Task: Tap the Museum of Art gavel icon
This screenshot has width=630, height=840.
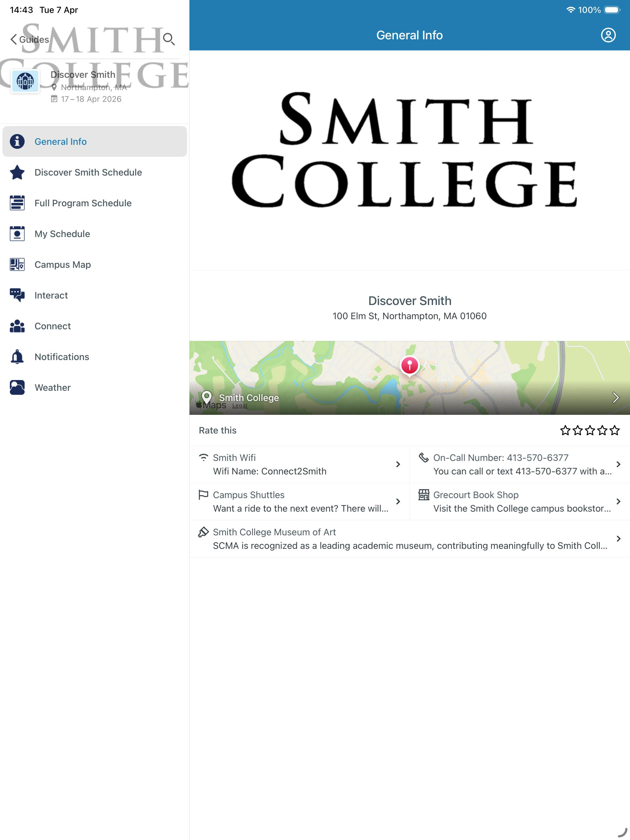Action: pos(203,532)
